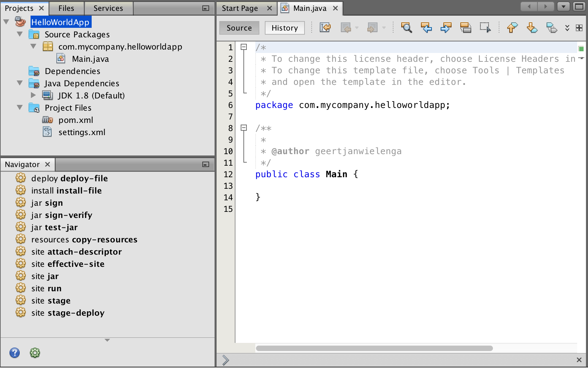588x368 pixels.
Task: Click the Last Edit location toolbar icon
Action: coord(325,27)
